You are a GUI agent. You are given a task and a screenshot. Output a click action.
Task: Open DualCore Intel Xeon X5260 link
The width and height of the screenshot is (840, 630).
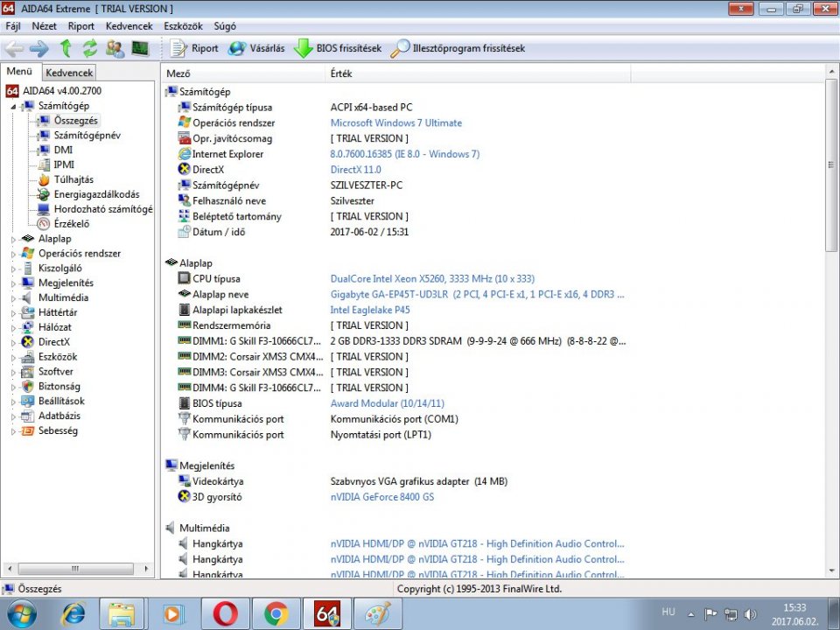[x=432, y=278]
